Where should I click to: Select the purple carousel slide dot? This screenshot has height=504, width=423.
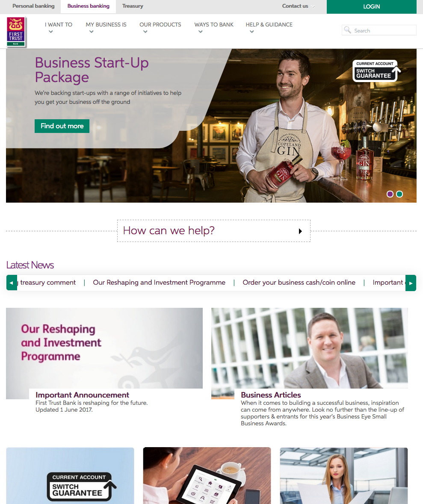(x=390, y=194)
